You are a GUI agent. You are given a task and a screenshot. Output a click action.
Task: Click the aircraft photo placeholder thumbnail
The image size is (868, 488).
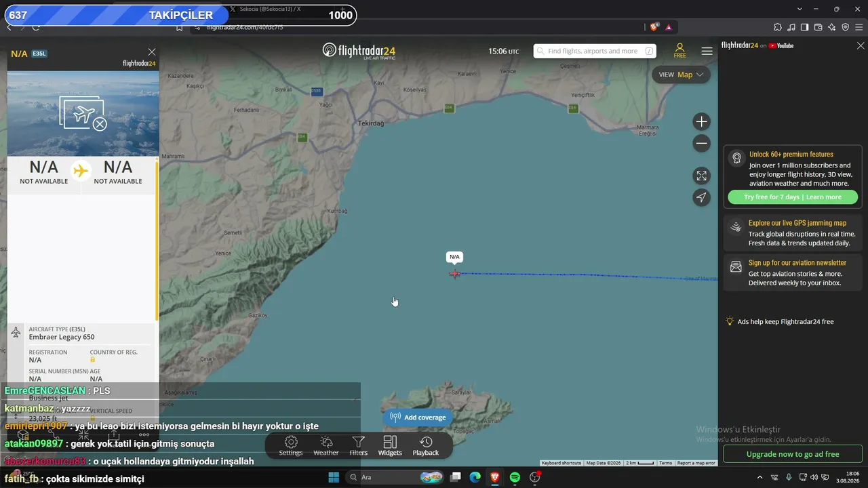pos(83,114)
